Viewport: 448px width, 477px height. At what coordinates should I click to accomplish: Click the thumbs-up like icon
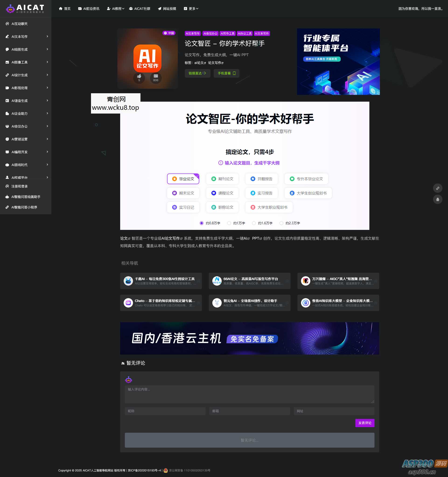139,76
